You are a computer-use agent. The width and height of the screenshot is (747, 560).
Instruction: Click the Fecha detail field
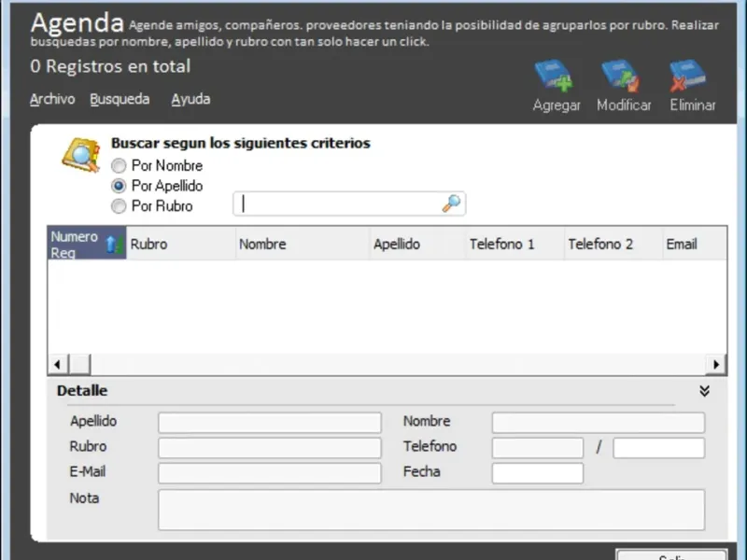[538, 473]
